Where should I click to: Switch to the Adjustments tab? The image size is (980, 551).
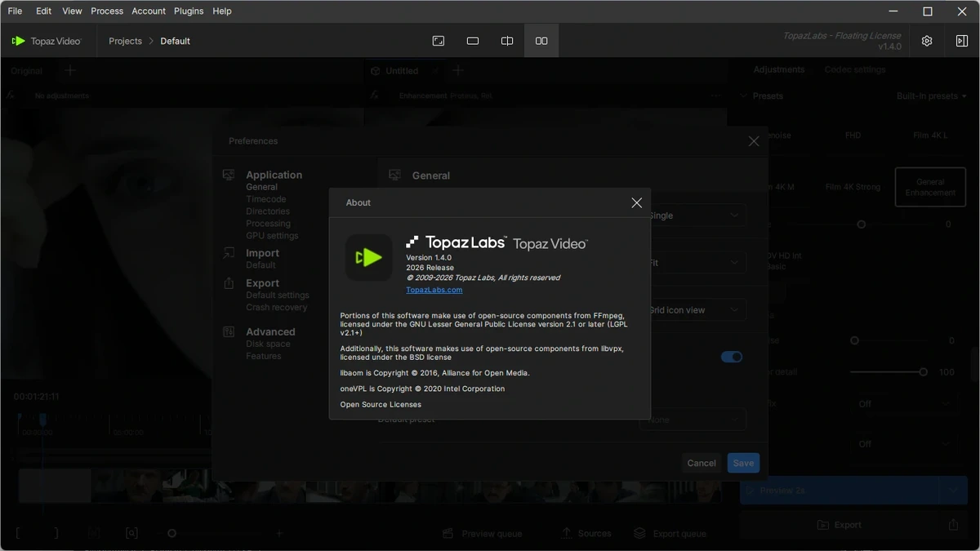pos(779,69)
